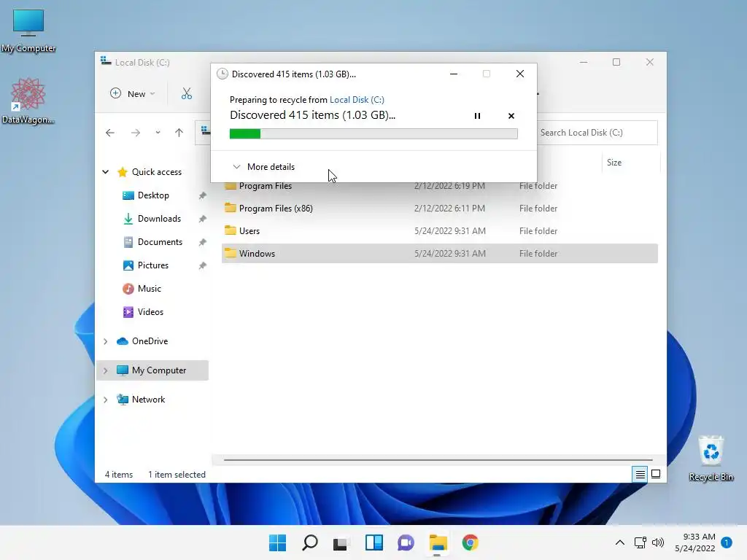Image resolution: width=747 pixels, height=560 pixels.
Task: Launch Google Chrome from taskbar
Action: coord(471,542)
